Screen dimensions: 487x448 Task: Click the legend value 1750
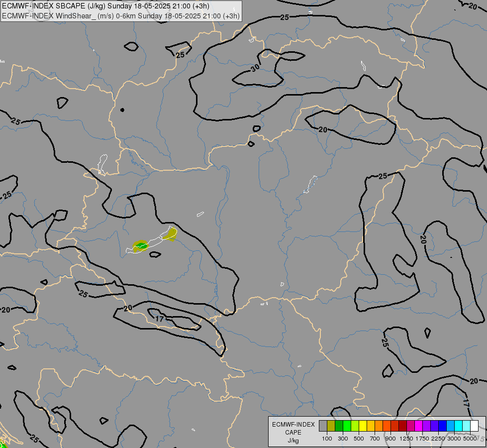click(422, 439)
